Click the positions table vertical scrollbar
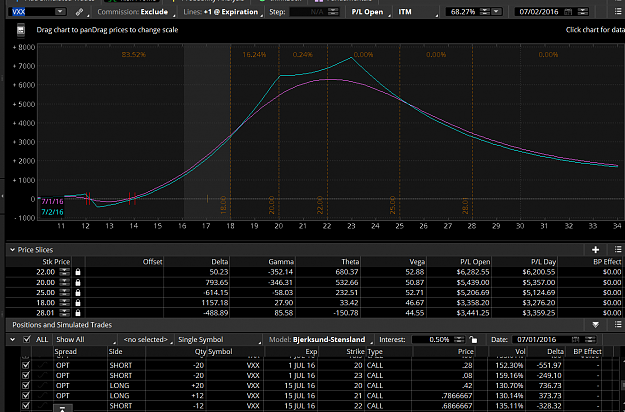 623,385
